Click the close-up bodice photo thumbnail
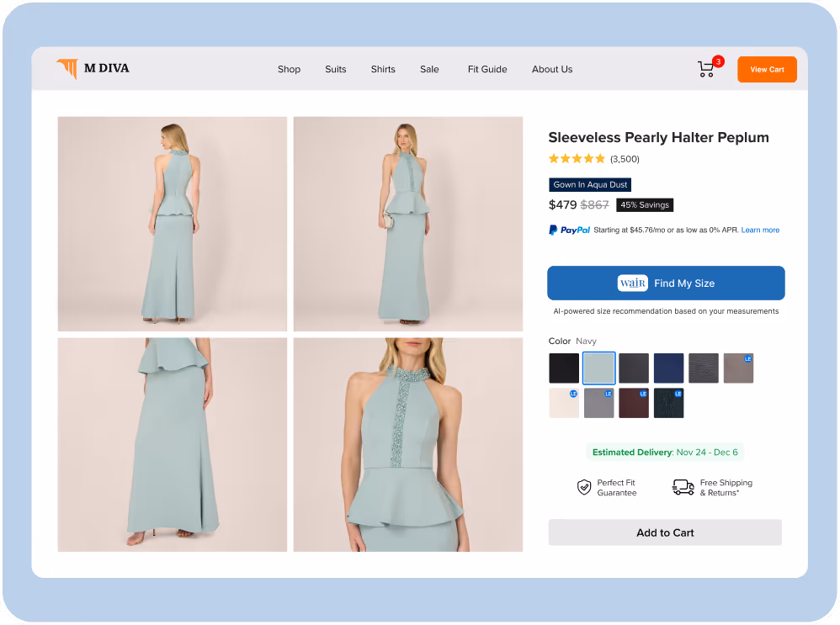Screen dimensions: 840x625 point(407,444)
